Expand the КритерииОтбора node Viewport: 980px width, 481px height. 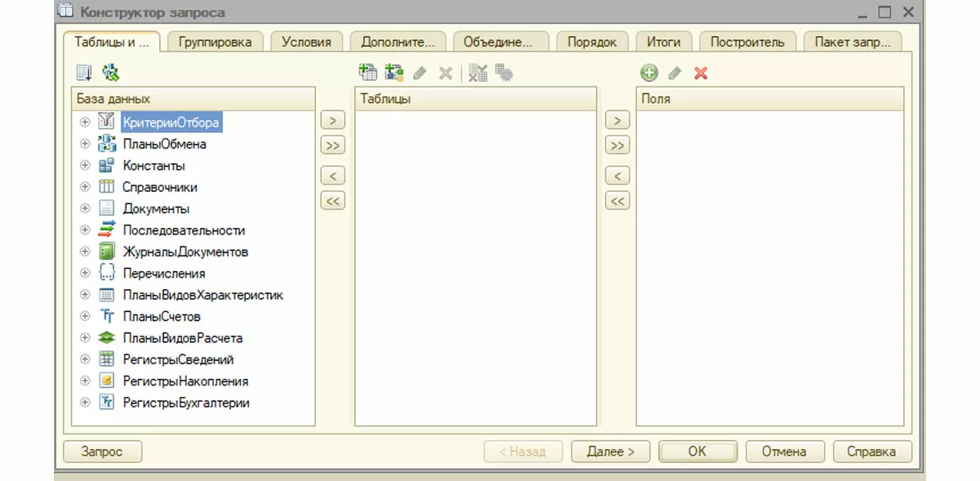click(84, 122)
